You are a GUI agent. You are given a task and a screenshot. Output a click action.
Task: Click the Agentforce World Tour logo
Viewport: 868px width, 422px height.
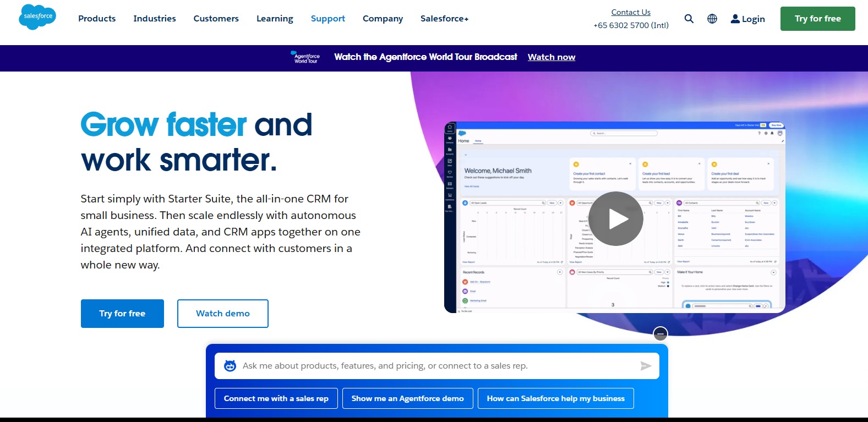click(x=305, y=57)
